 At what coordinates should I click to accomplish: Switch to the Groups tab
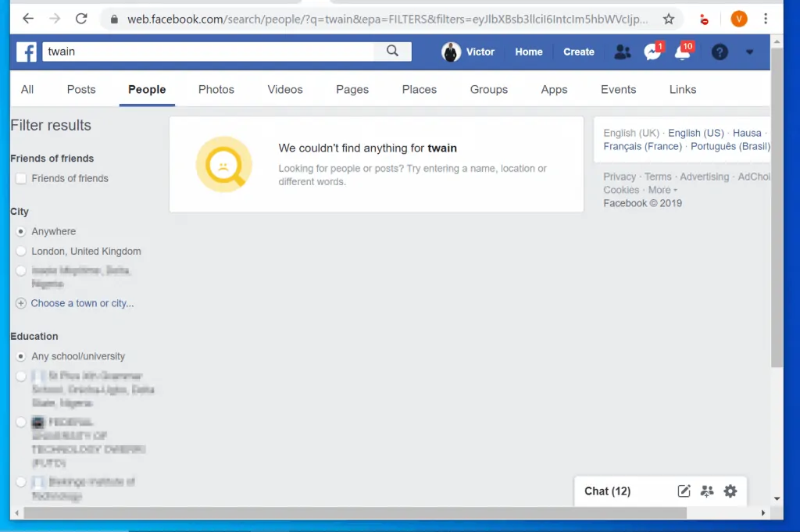point(488,89)
